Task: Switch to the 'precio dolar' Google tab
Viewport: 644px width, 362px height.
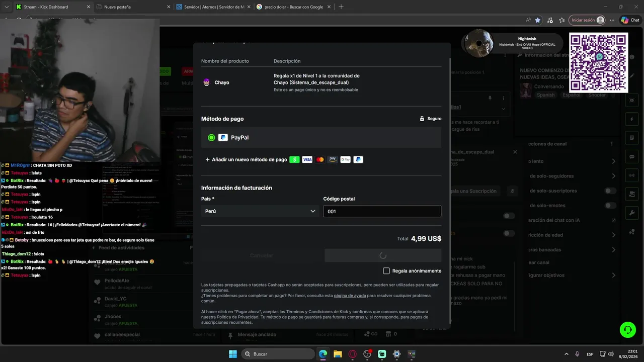Action: point(293,7)
